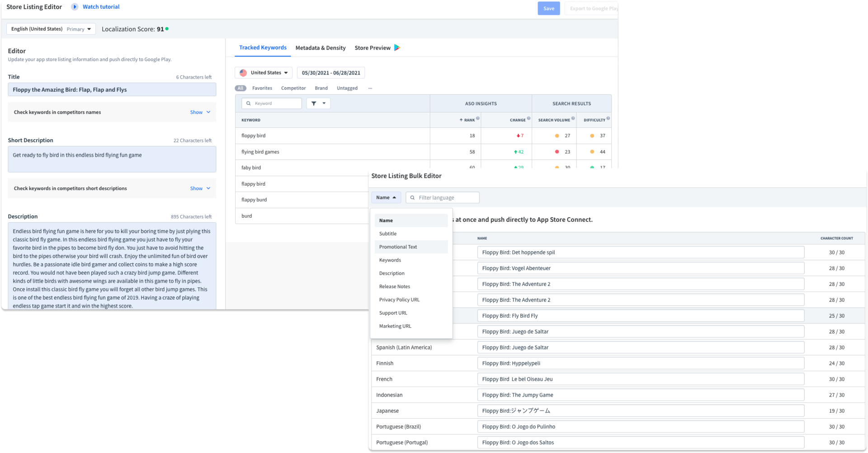Open the United States country dropdown

coord(264,73)
